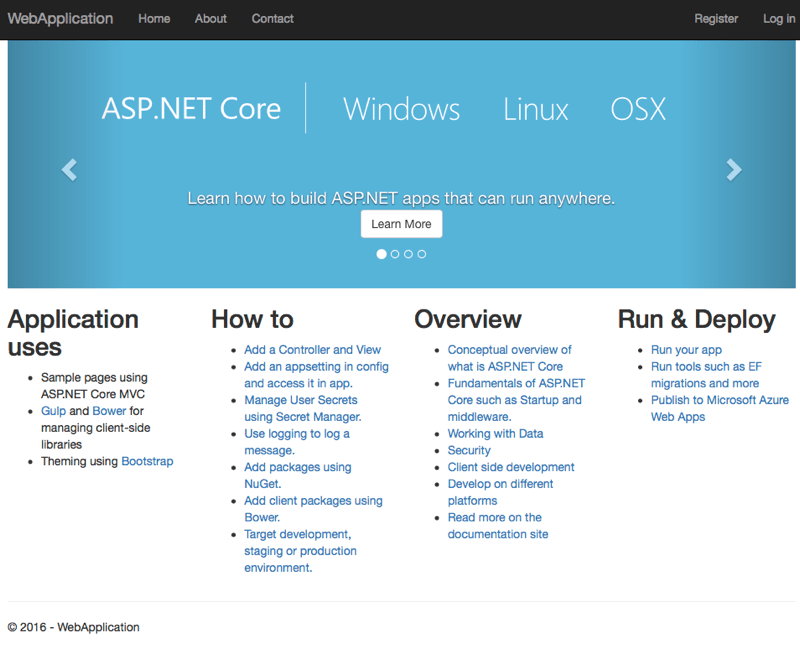Click the Run & Deploy heading
The width and height of the screenshot is (800, 649).
point(696,319)
